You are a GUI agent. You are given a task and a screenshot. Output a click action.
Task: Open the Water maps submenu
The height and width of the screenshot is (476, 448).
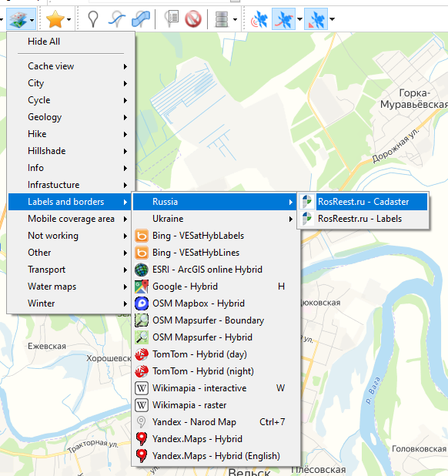(x=71, y=287)
